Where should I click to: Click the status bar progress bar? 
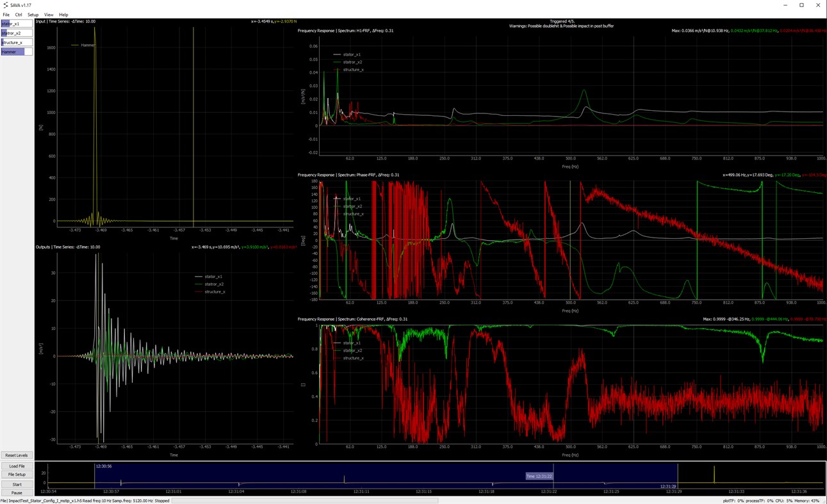coord(305,501)
